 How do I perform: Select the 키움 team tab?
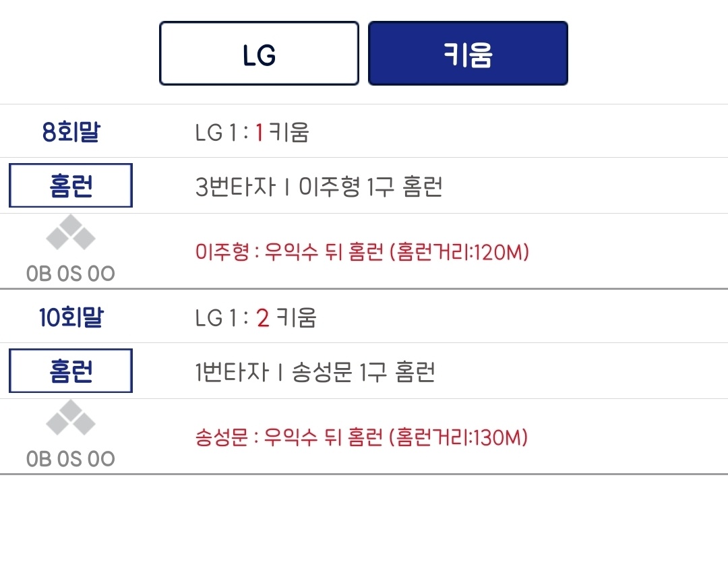pos(468,54)
